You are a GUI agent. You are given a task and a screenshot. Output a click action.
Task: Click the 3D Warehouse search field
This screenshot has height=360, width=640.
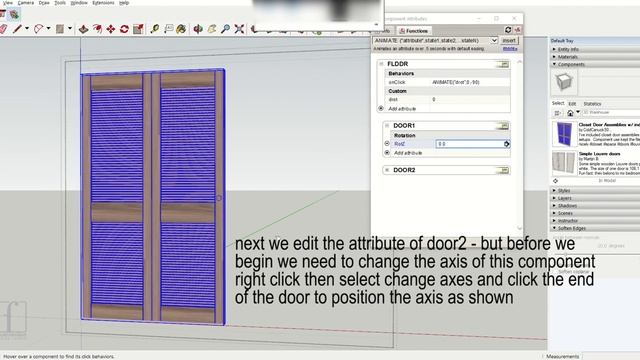tap(610, 112)
